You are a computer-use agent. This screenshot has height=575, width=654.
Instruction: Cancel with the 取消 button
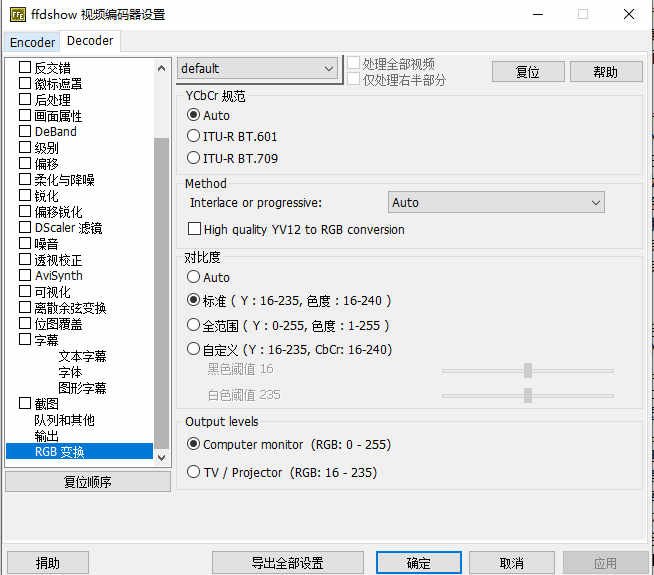point(512,563)
